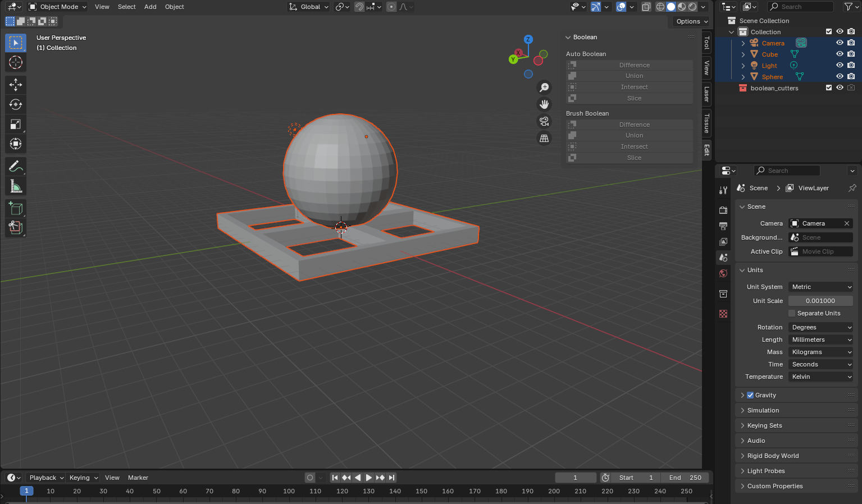
Task: Open the timeline Marker menu
Action: coord(138,478)
